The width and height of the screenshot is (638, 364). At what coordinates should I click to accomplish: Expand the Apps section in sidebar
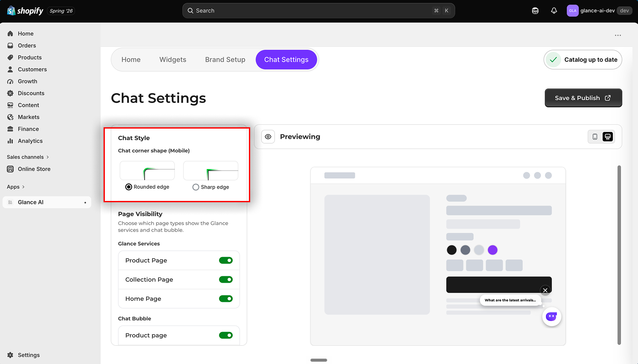click(16, 187)
